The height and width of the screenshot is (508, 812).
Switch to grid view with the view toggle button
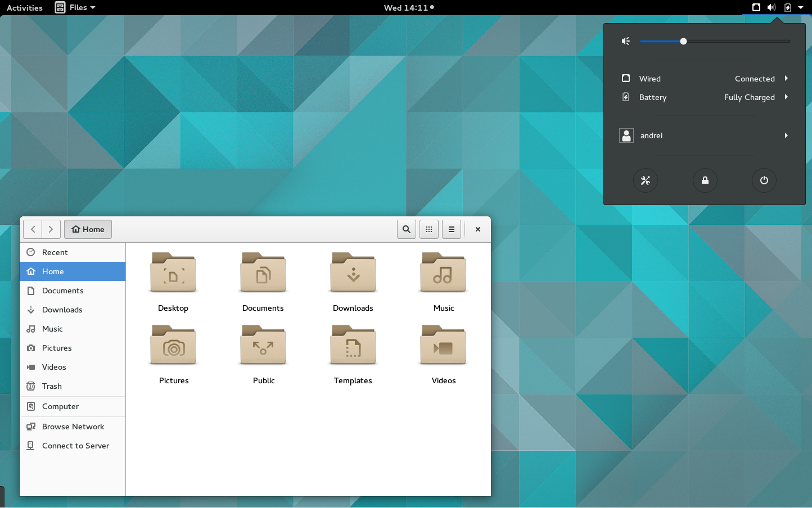tap(429, 229)
